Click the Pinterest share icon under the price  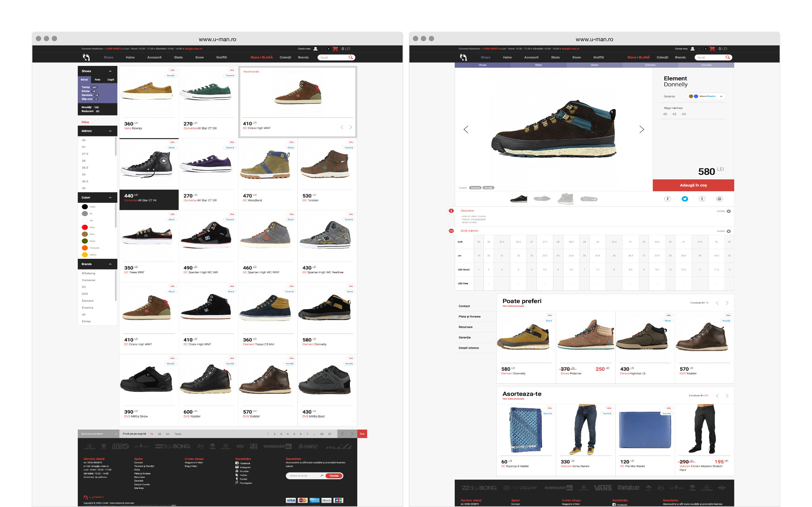point(719,199)
